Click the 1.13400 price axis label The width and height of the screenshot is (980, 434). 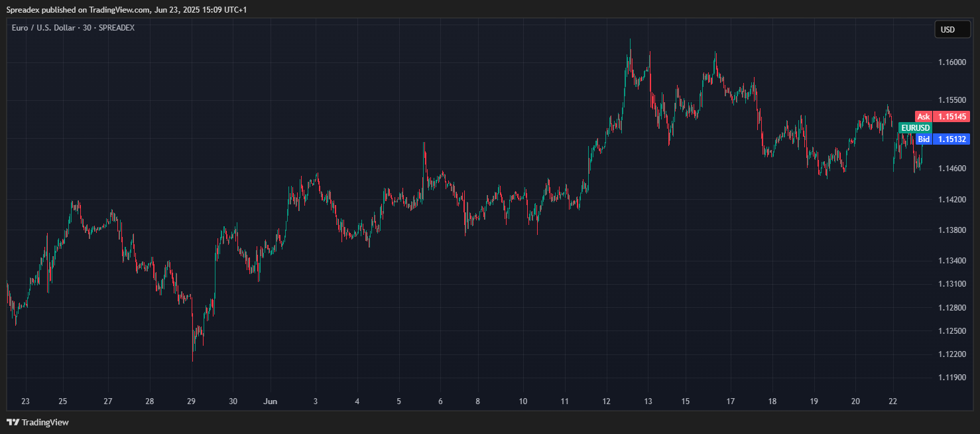click(952, 261)
